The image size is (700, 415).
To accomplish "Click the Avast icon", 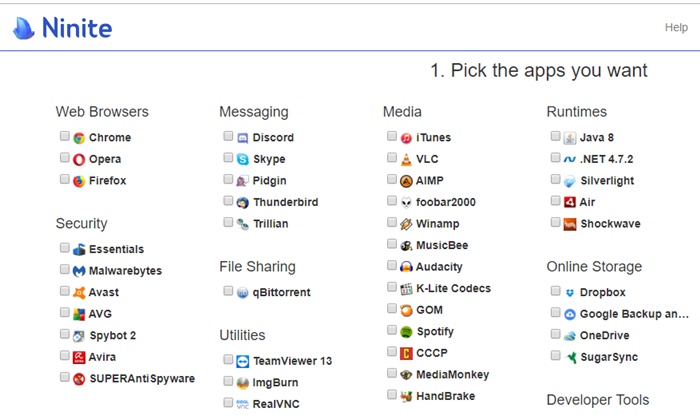I will pos(79,293).
